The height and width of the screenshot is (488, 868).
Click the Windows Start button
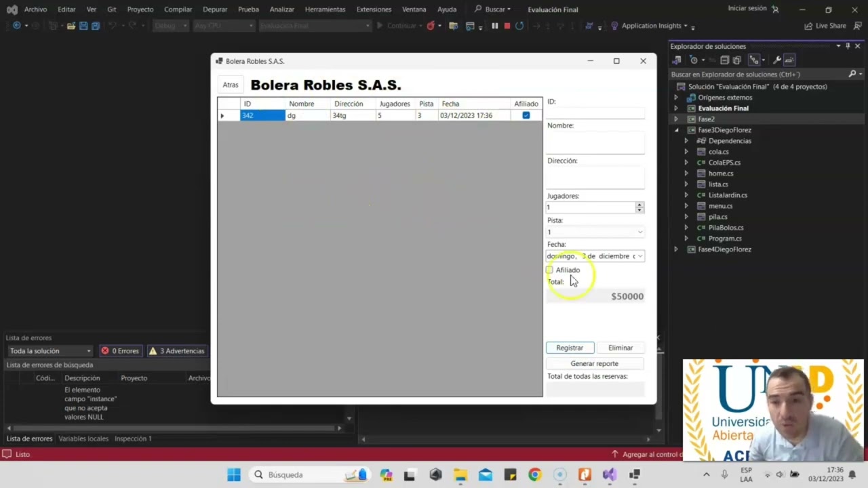pos(234,474)
